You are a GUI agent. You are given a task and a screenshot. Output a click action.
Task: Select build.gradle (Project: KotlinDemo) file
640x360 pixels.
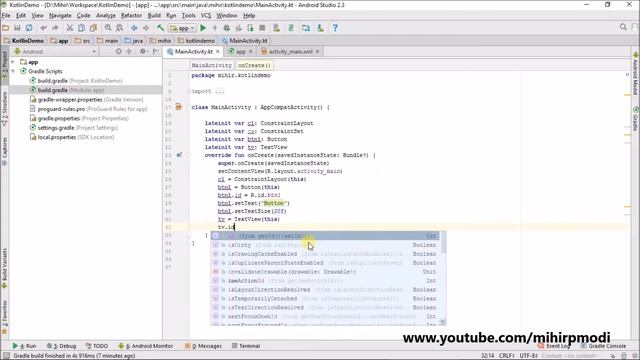click(76, 81)
